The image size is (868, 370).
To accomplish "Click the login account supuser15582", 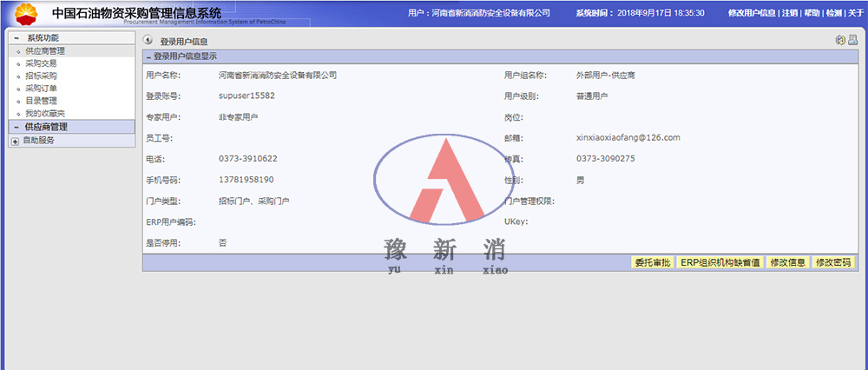I will tap(247, 96).
